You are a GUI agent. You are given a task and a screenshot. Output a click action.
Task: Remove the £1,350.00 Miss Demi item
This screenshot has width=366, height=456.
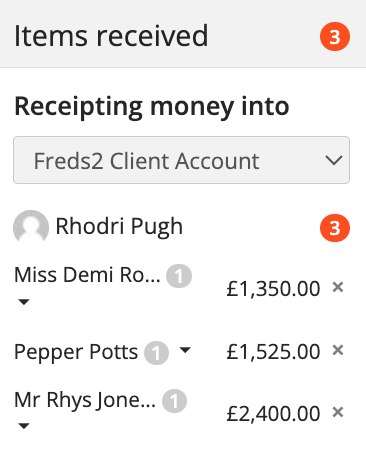pyautogui.click(x=338, y=287)
